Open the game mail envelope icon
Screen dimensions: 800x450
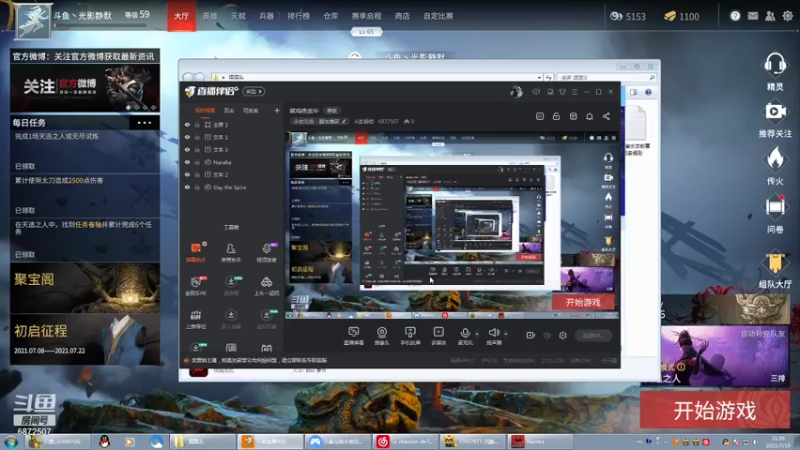tap(753, 16)
